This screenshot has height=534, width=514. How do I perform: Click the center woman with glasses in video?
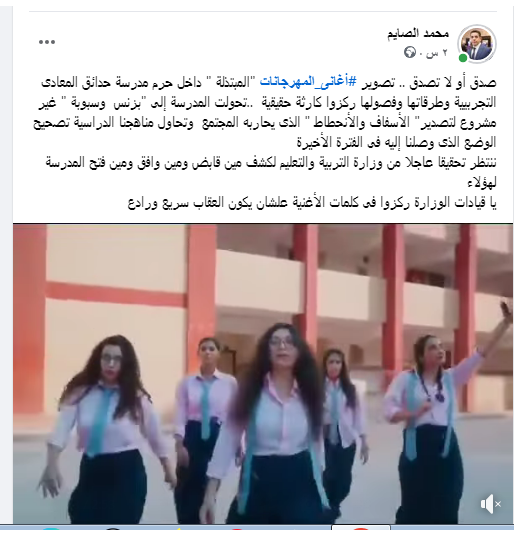coord(272,424)
